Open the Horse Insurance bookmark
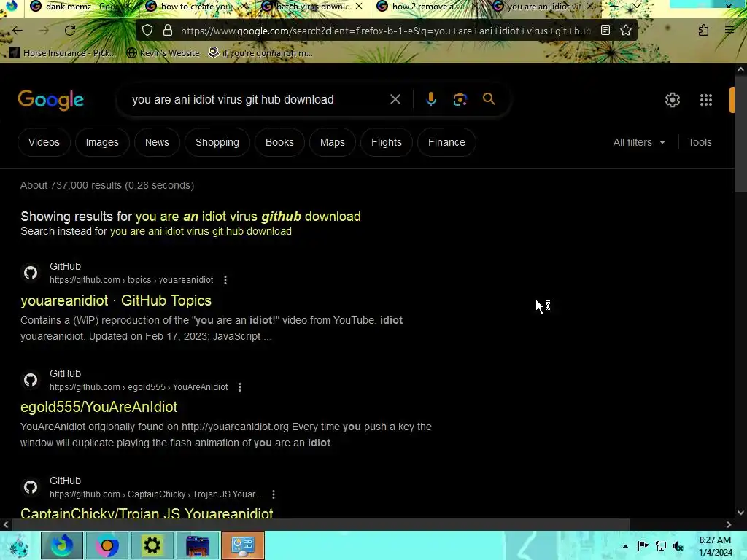This screenshot has width=747, height=560. point(63,53)
